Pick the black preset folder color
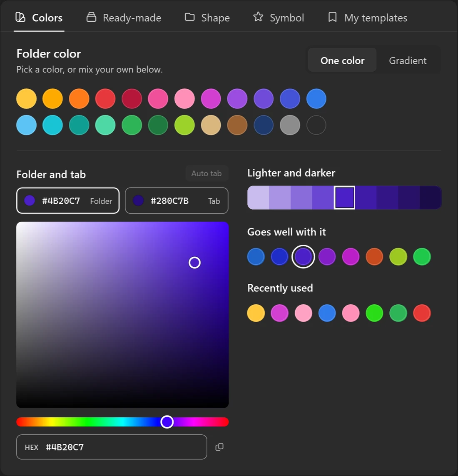 (316, 125)
